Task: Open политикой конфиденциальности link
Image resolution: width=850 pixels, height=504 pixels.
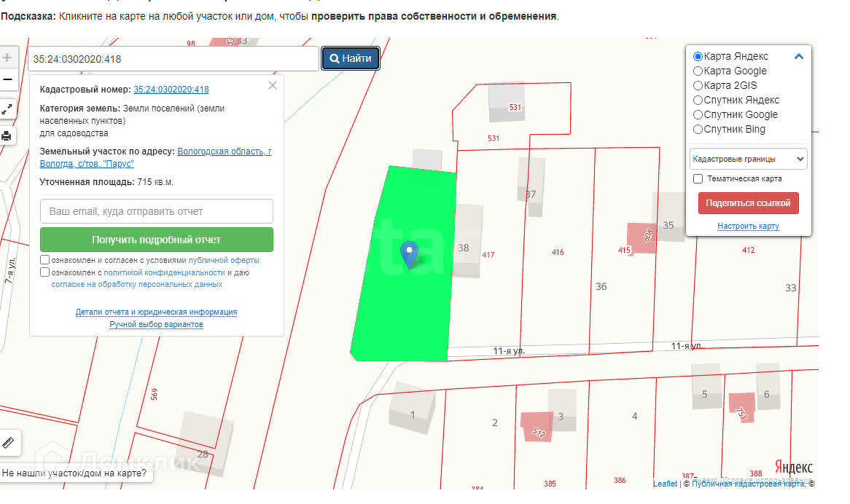Action: 164,273
